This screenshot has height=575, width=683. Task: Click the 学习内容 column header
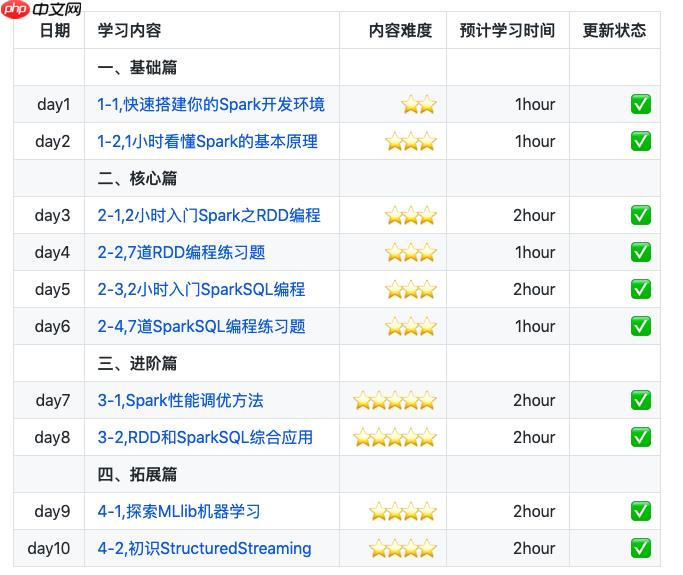pos(129,31)
